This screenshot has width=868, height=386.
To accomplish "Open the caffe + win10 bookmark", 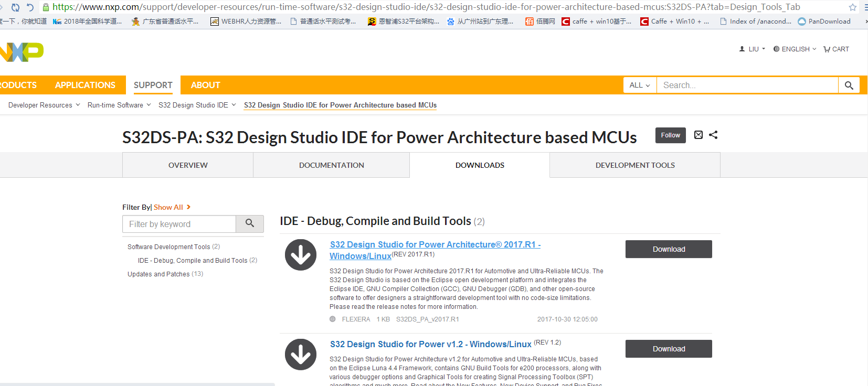I will 597,22.
